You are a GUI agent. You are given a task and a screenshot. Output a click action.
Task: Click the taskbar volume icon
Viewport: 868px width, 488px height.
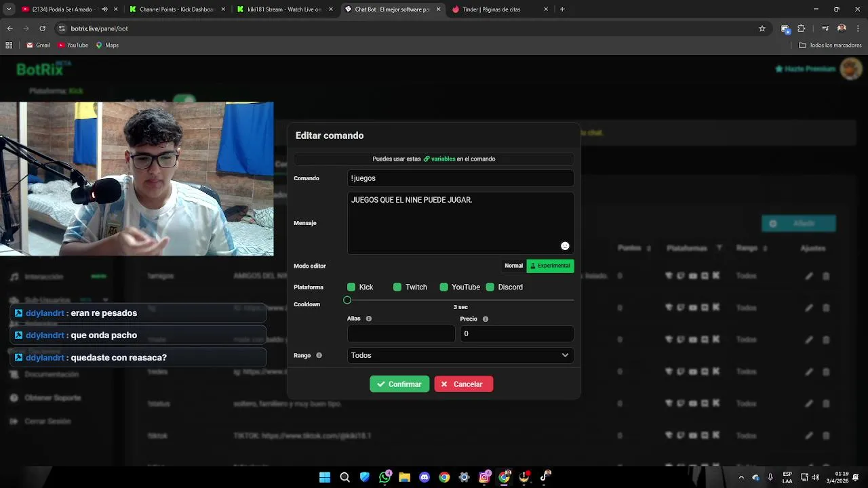click(816, 477)
